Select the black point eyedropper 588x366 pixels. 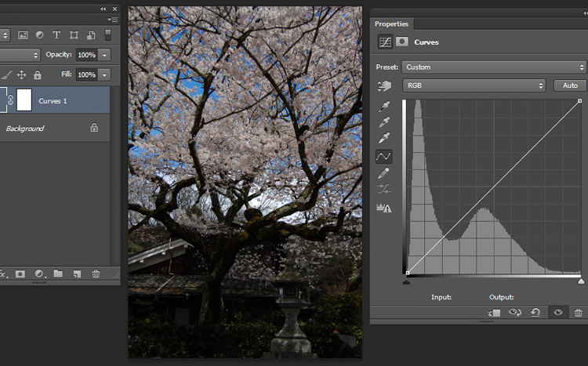point(384,107)
